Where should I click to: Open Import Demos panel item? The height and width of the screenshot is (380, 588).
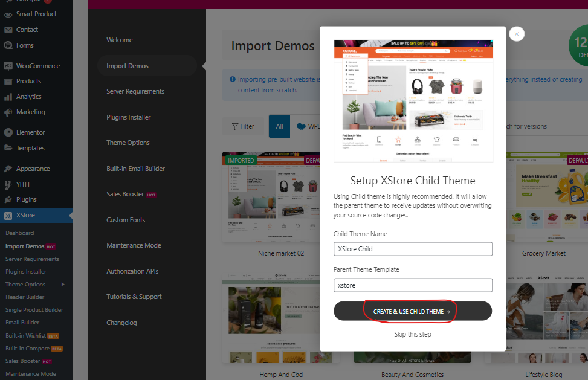147,66
